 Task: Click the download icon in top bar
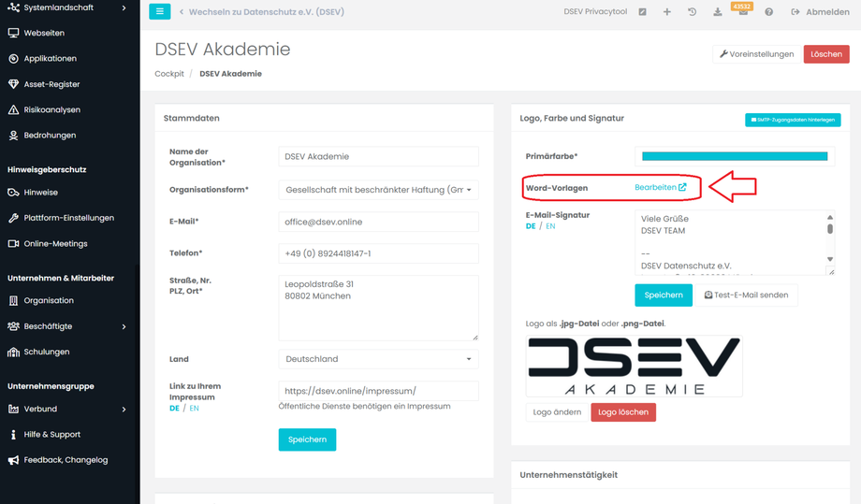coord(717,12)
